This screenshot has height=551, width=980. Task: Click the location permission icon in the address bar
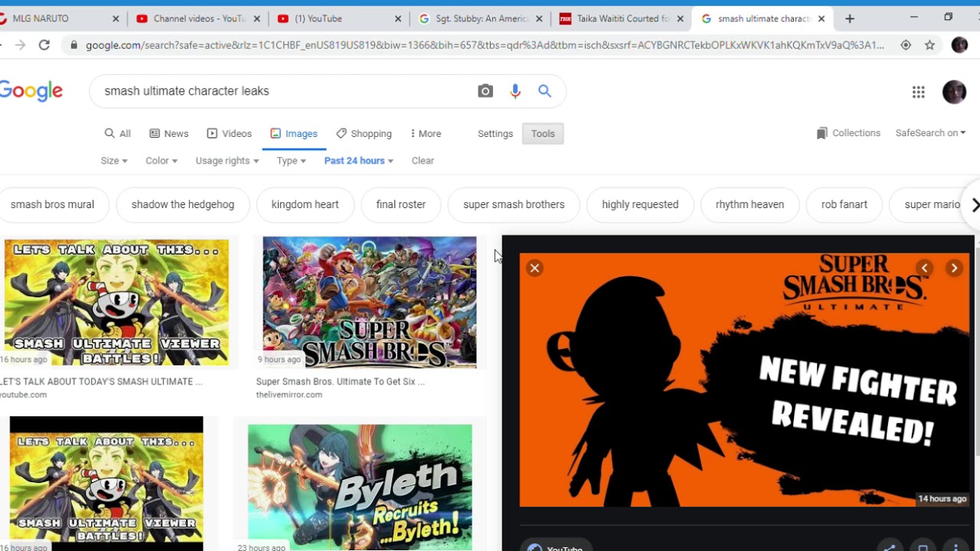tap(906, 45)
